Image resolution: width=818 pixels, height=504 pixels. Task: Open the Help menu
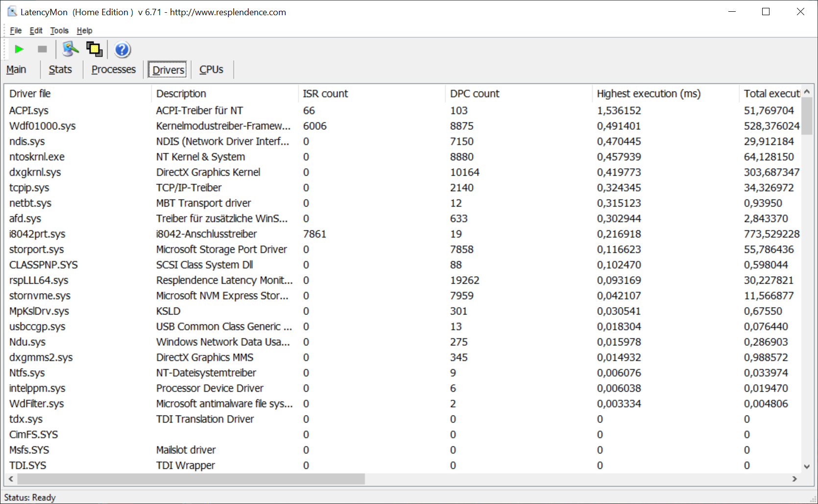click(x=84, y=30)
